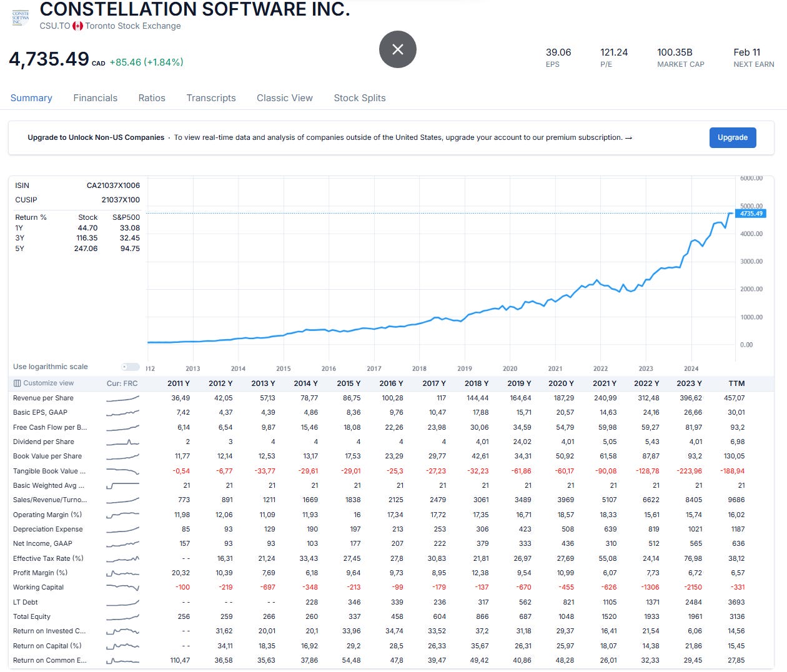Open the Net Income, GAAP sparkline
Screen dimensions: 787x672
(122, 543)
